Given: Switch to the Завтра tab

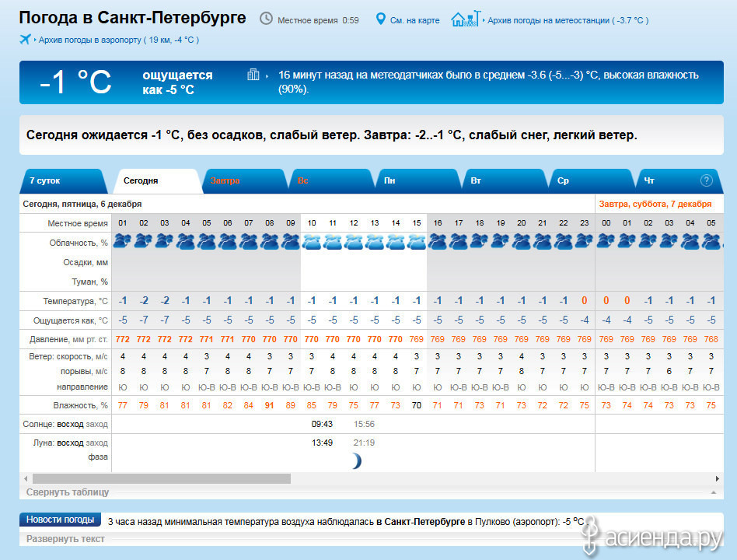Looking at the screenshot, I should 244,181.
